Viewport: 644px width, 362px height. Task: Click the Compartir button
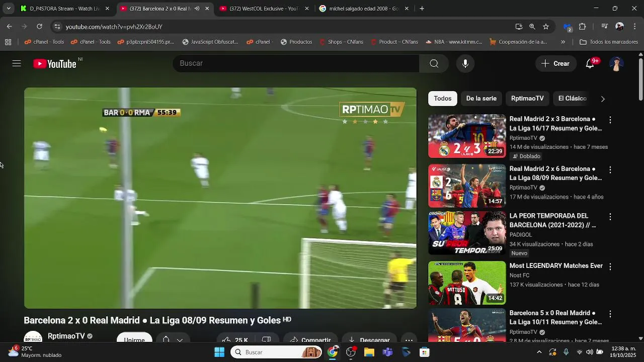click(310, 339)
